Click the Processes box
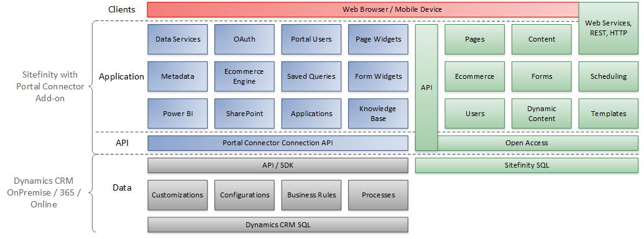This screenshot has width=644, height=239. click(x=379, y=195)
